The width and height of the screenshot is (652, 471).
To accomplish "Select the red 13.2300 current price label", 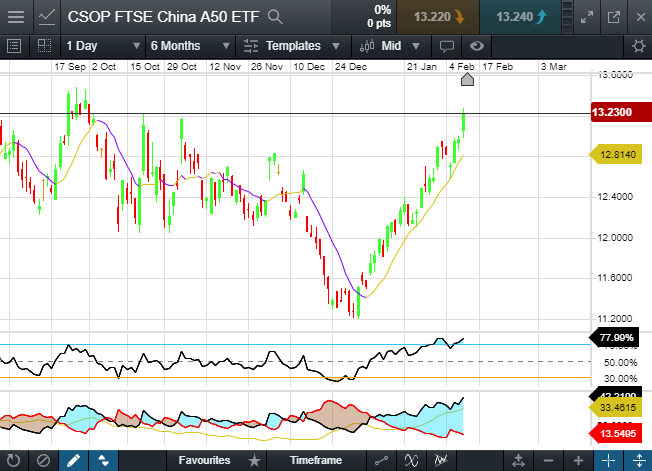I will point(621,112).
